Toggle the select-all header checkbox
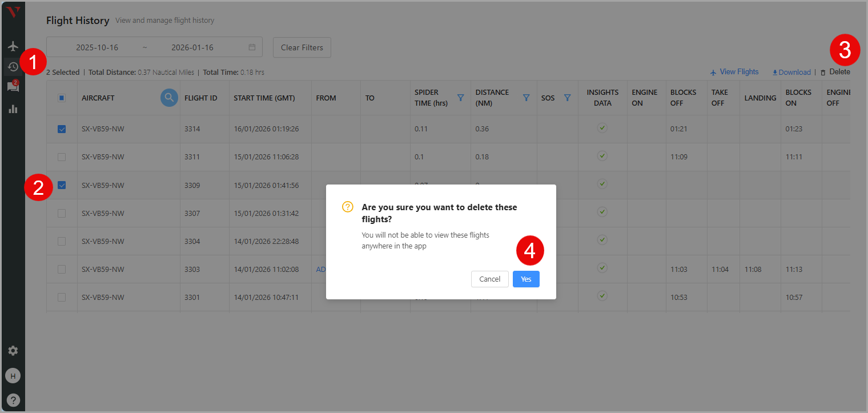Image resolution: width=868 pixels, height=413 pixels. 62,98
